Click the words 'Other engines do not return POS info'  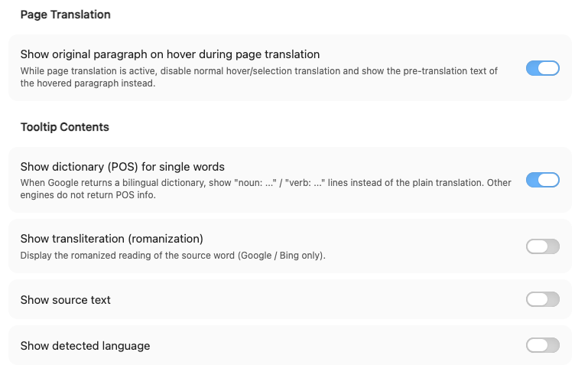point(87,195)
